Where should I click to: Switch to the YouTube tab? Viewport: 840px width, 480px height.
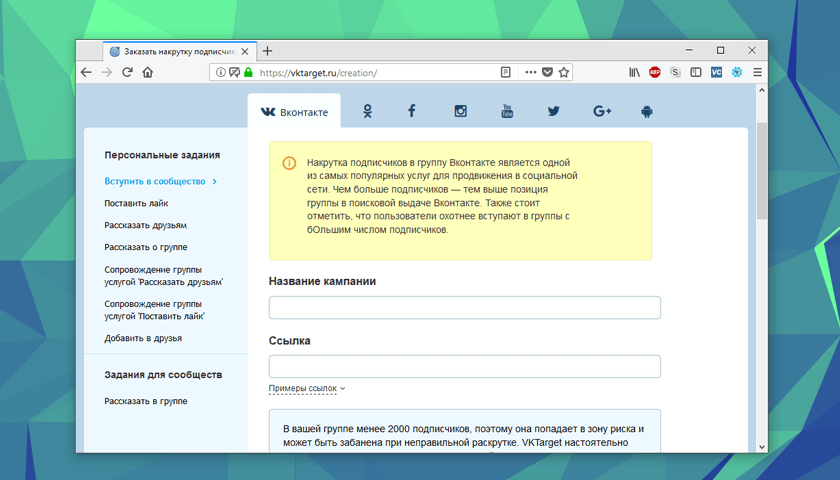click(x=507, y=111)
